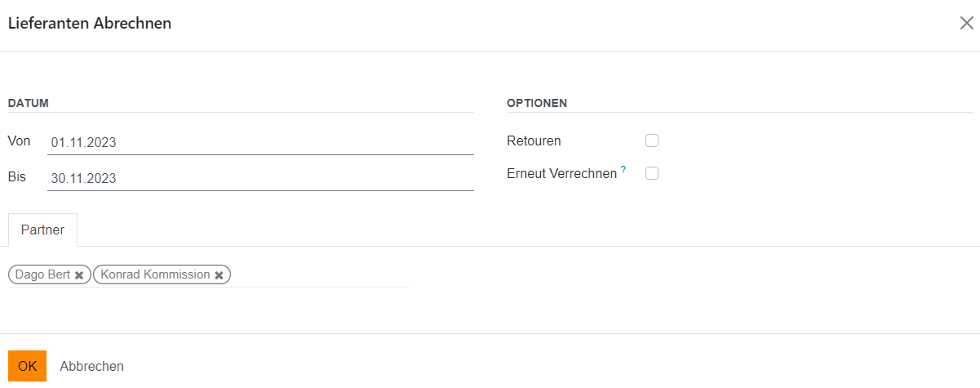980x388 pixels.
Task: Tick the Erneut Verrechnen checkbox
Action: click(652, 173)
